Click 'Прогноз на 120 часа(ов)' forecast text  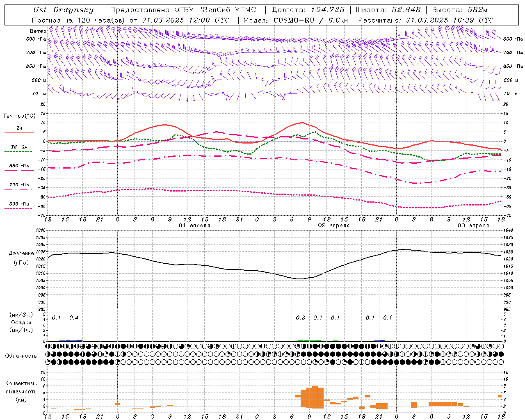79,20
